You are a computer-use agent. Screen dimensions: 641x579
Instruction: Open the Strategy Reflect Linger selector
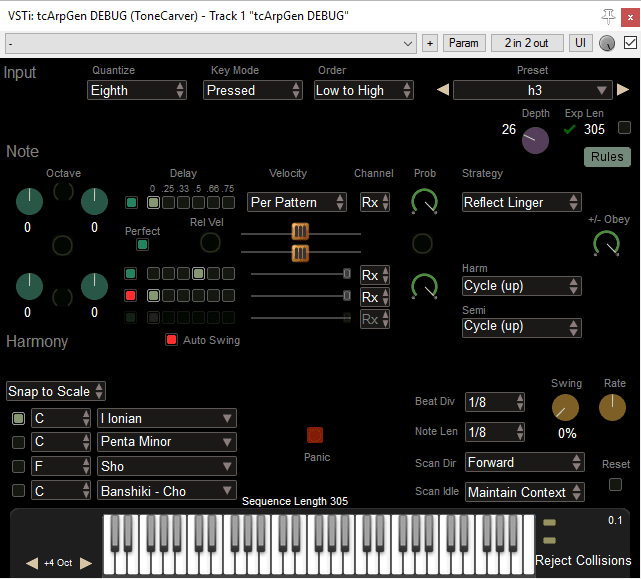click(522, 202)
